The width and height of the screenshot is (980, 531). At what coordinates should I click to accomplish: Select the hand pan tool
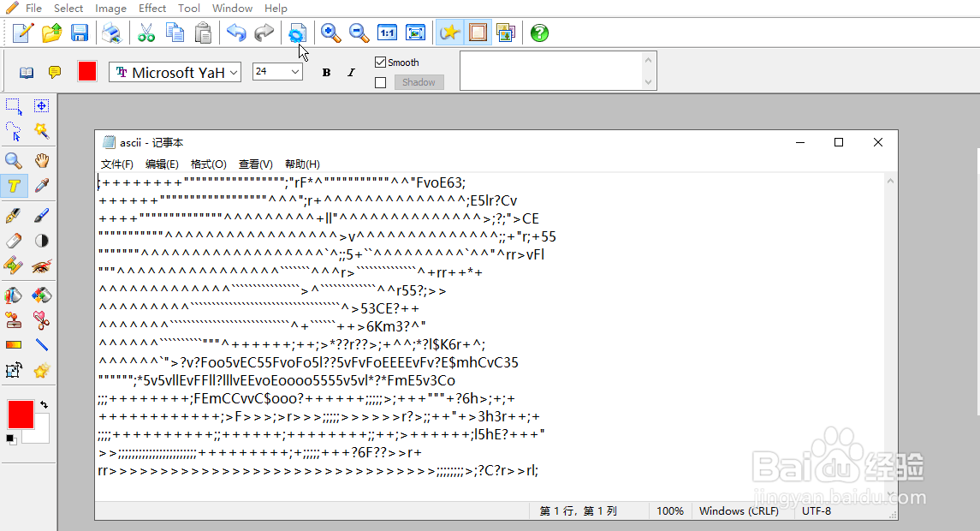41,161
